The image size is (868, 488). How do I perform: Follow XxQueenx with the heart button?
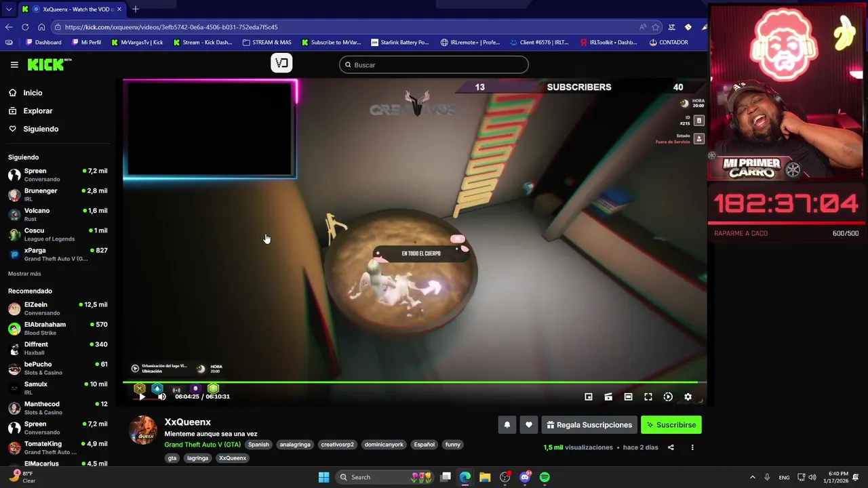coord(529,425)
